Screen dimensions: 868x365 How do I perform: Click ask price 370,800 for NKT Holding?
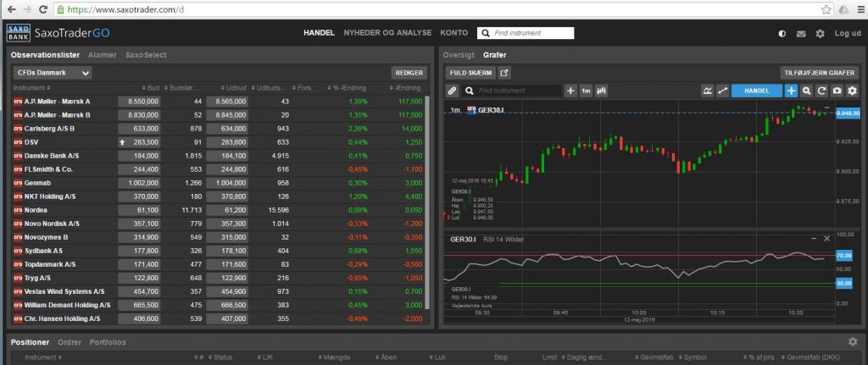(227, 196)
